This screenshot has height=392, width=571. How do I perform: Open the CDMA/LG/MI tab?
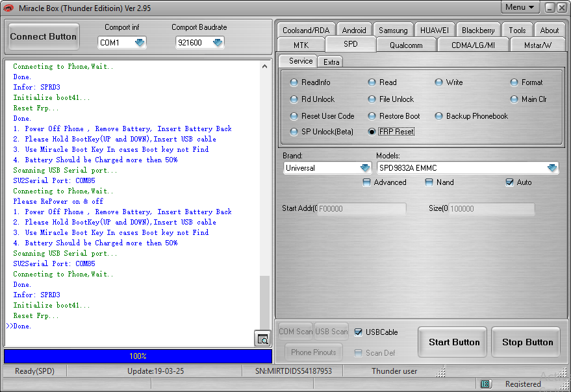473,45
